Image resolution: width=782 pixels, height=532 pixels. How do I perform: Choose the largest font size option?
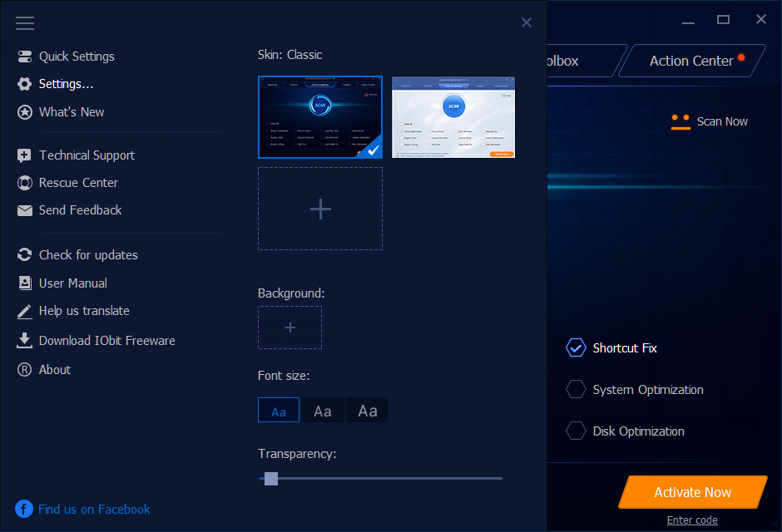(367, 411)
